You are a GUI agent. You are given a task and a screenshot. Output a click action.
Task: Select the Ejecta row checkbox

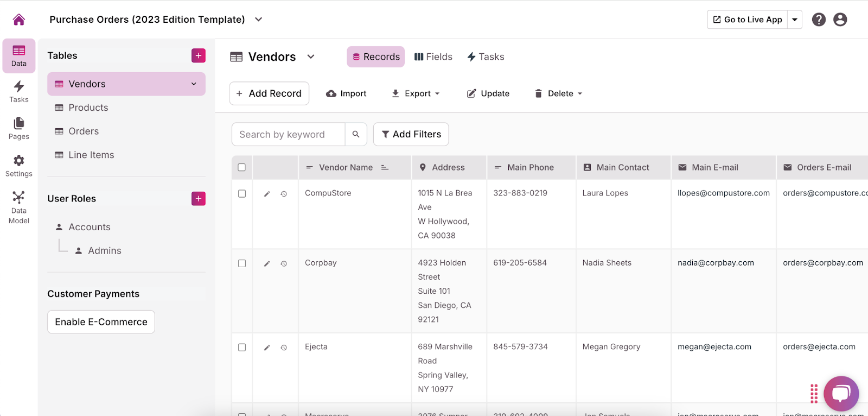242,348
